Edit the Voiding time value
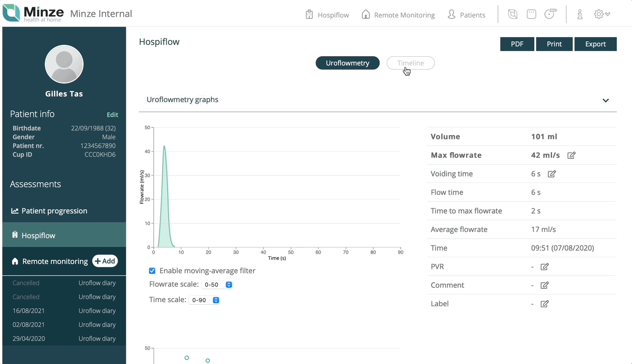 [552, 174]
